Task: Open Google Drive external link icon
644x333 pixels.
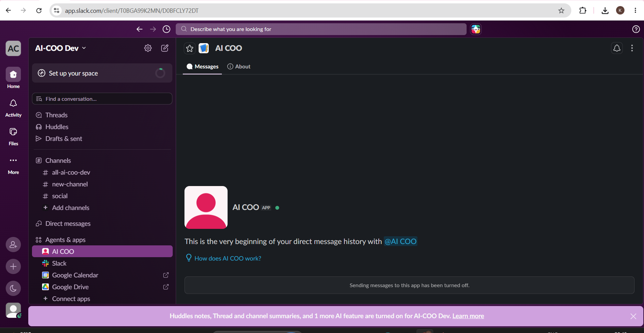Action: tap(166, 287)
